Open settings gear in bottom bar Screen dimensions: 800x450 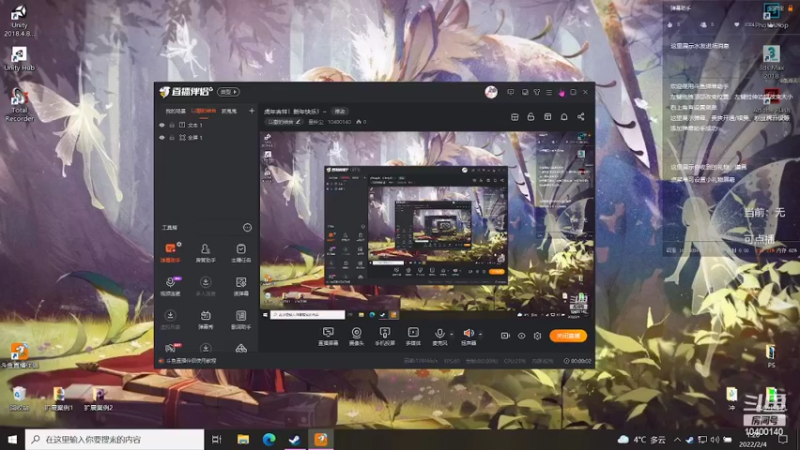point(537,336)
